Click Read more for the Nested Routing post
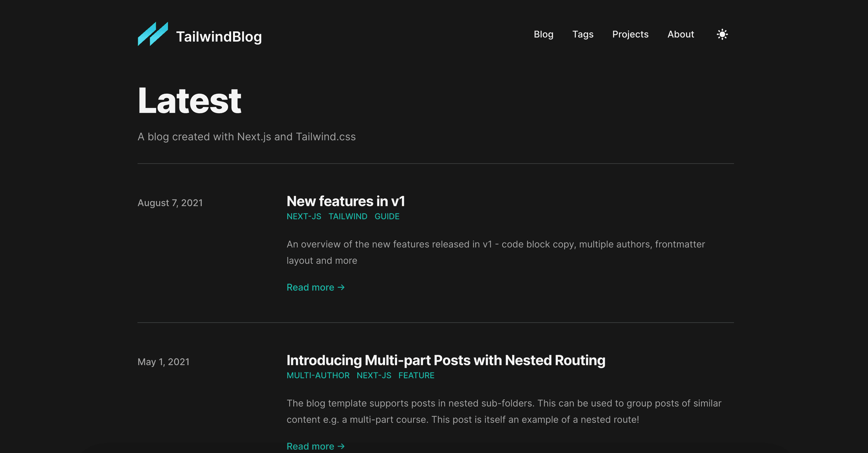868x453 pixels. click(310, 446)
